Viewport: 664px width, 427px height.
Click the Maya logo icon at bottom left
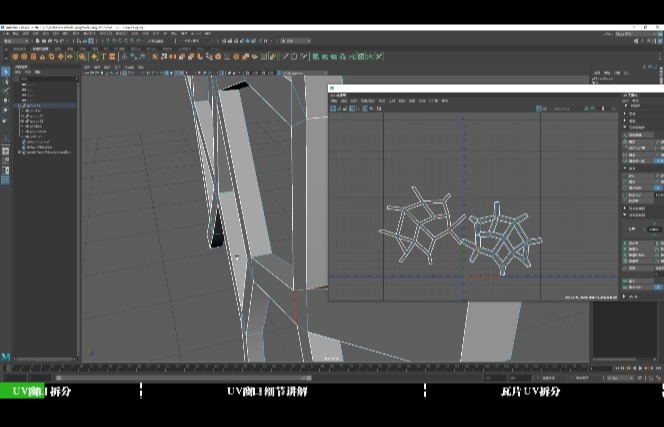coord(6,357)
